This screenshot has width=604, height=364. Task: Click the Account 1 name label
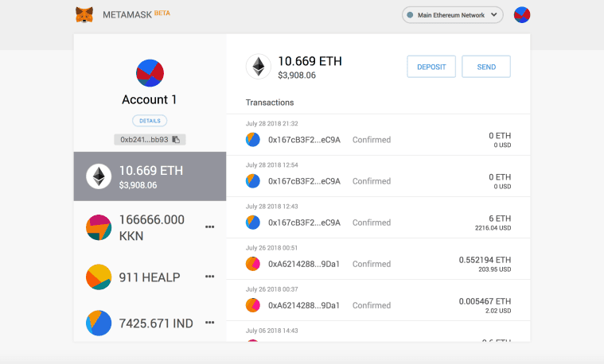pyautogui.click(x=150, y=99)
